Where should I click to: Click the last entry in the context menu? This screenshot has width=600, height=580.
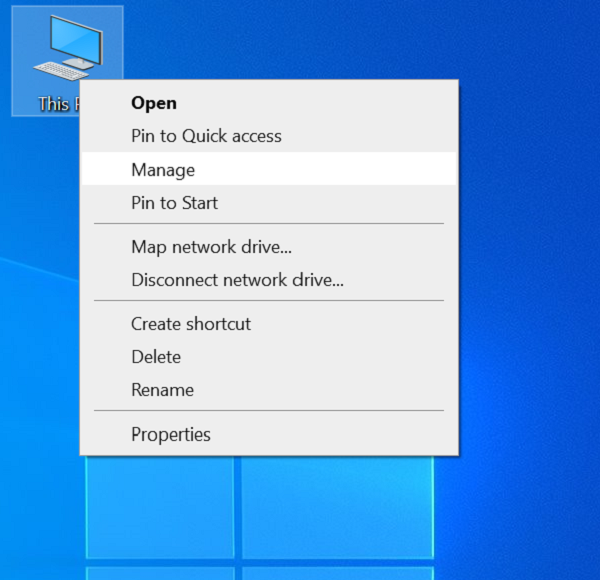[171, 434]
